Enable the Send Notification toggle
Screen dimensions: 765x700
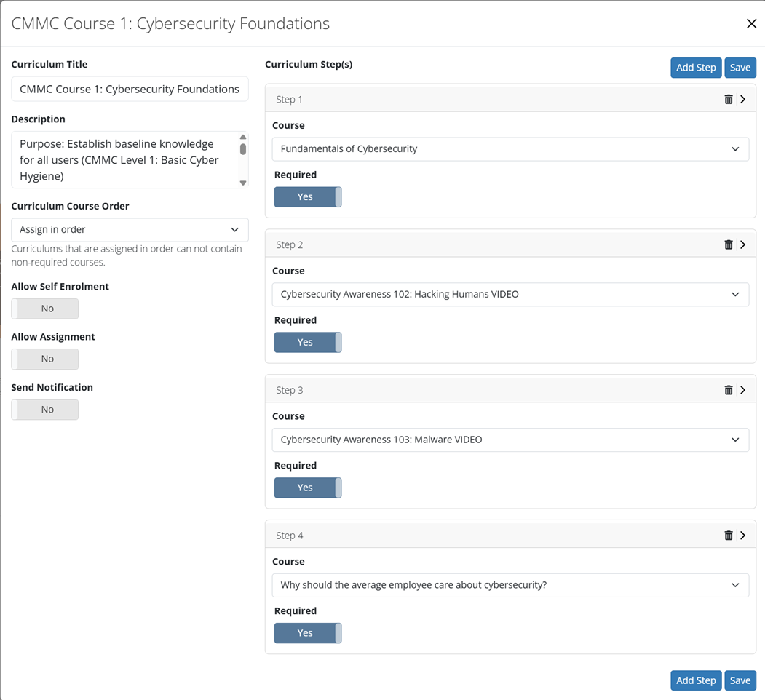(x=45, y=410)
